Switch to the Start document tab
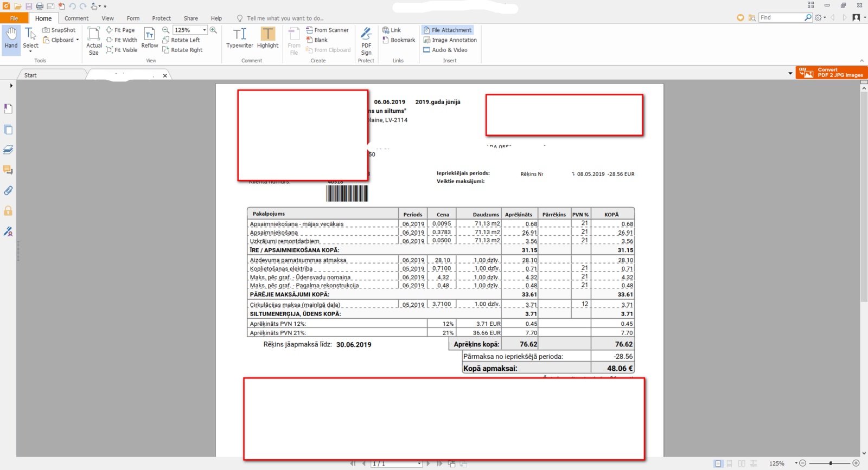This screenshot has height=470, width=868. tap(30, 75)
